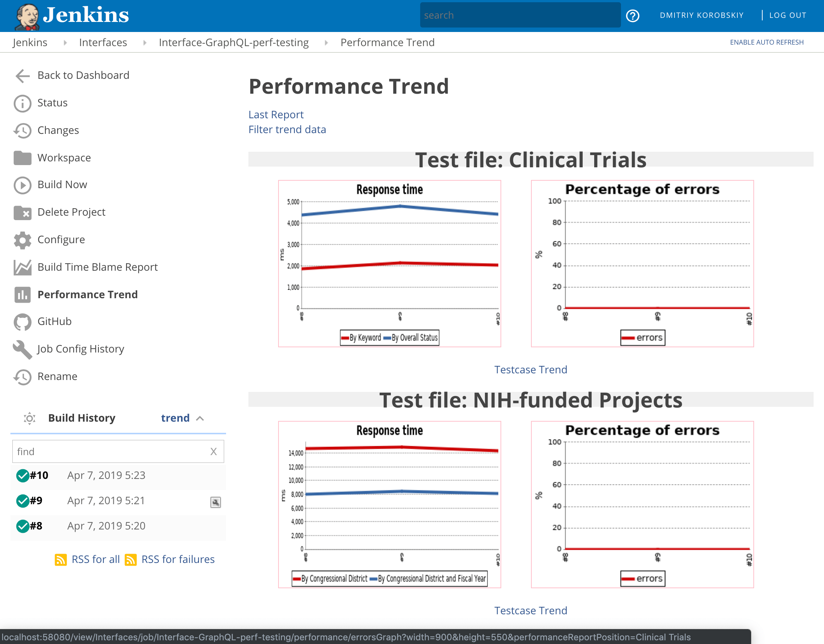Collapse the build history trend chevron
824x644 pixels.
200,418
